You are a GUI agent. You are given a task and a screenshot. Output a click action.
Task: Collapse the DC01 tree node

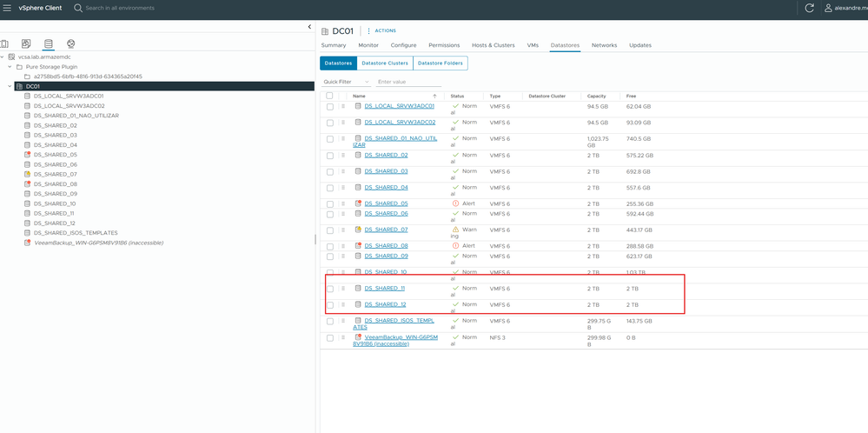point(10,86)
